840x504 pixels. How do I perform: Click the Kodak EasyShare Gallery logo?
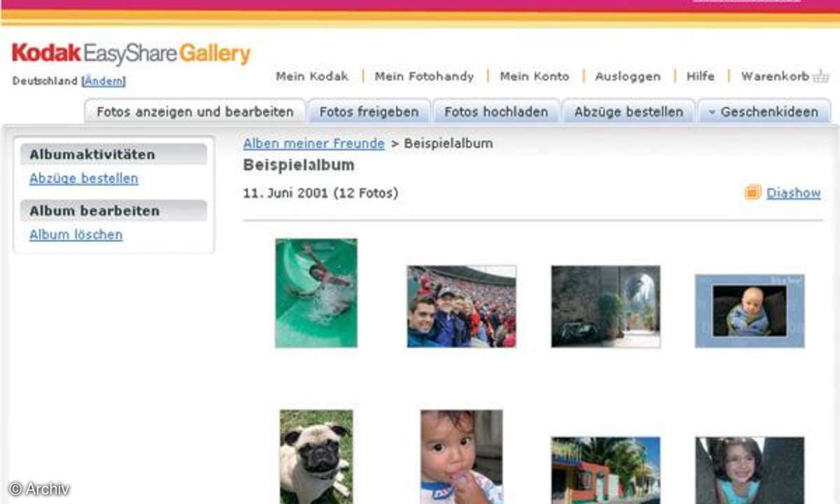tap(131, 54)
